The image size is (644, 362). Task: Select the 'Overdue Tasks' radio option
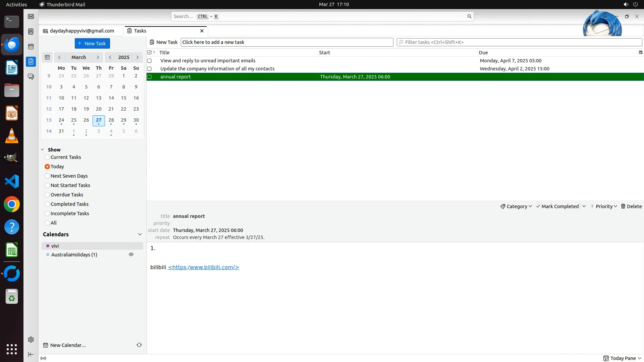[x=47, y=195]
